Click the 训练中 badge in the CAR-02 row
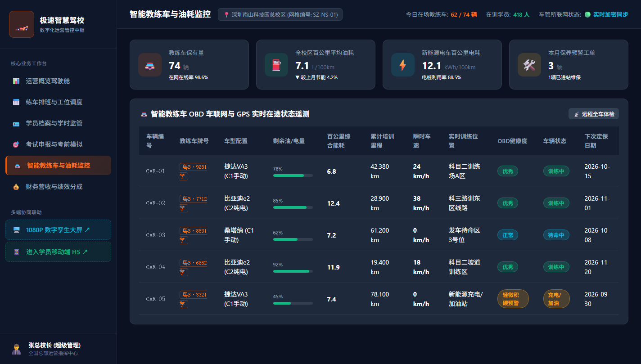 click(556, 203)
